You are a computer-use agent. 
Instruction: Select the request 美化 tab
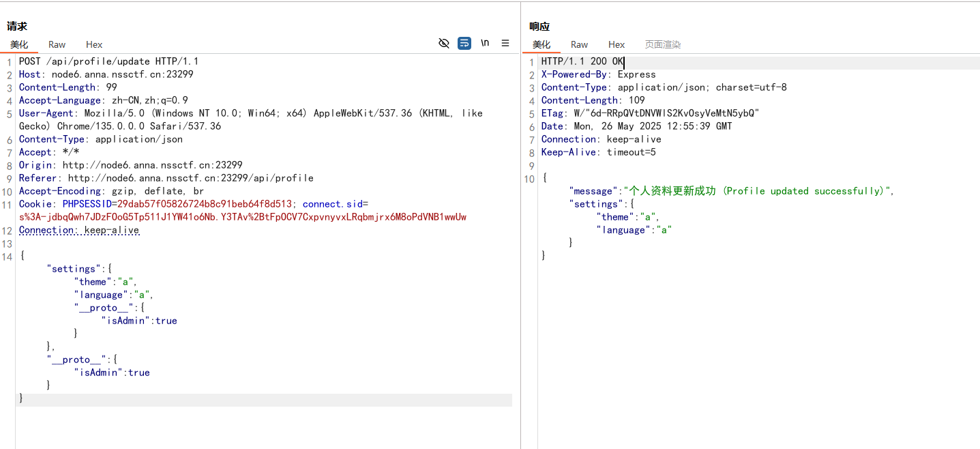[x=19, y=44]
